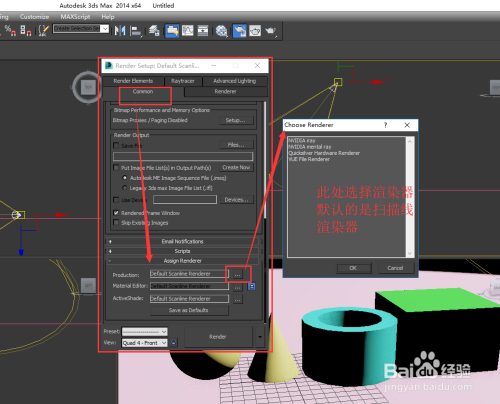500x404 pixels.
Task: Click the Devices... button
Action: click(x=236, y=200)
